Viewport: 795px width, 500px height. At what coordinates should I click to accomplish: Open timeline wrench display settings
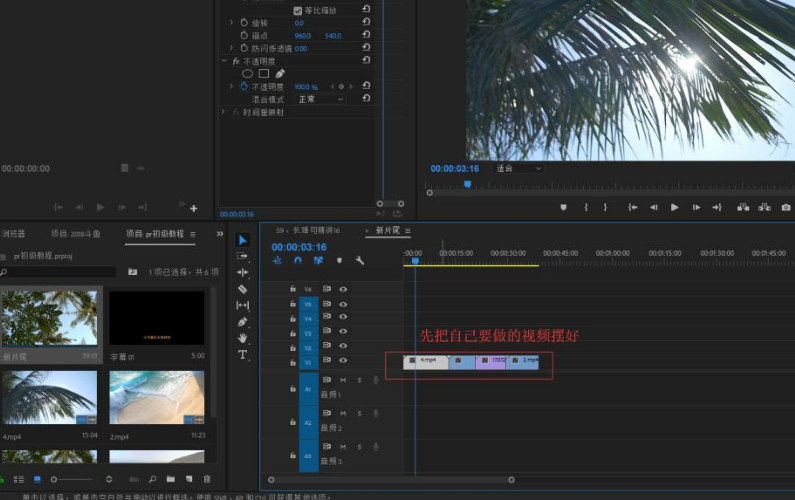(359, 261)
